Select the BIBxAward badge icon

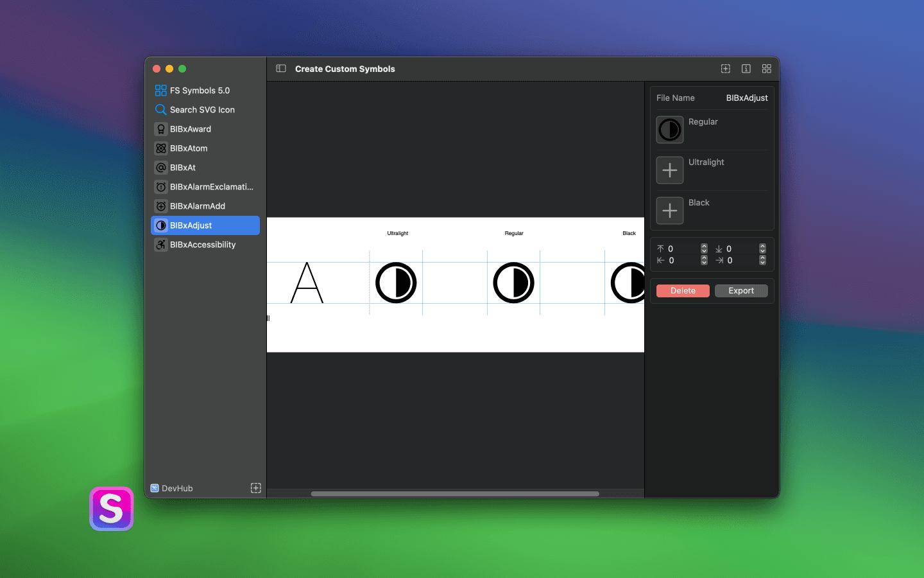(160, 128)
